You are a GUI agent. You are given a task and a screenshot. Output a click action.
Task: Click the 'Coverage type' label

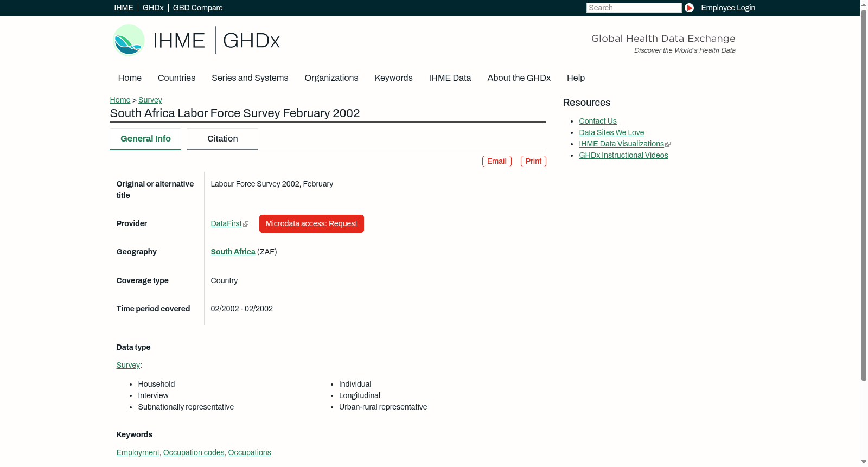pos(142,281)
